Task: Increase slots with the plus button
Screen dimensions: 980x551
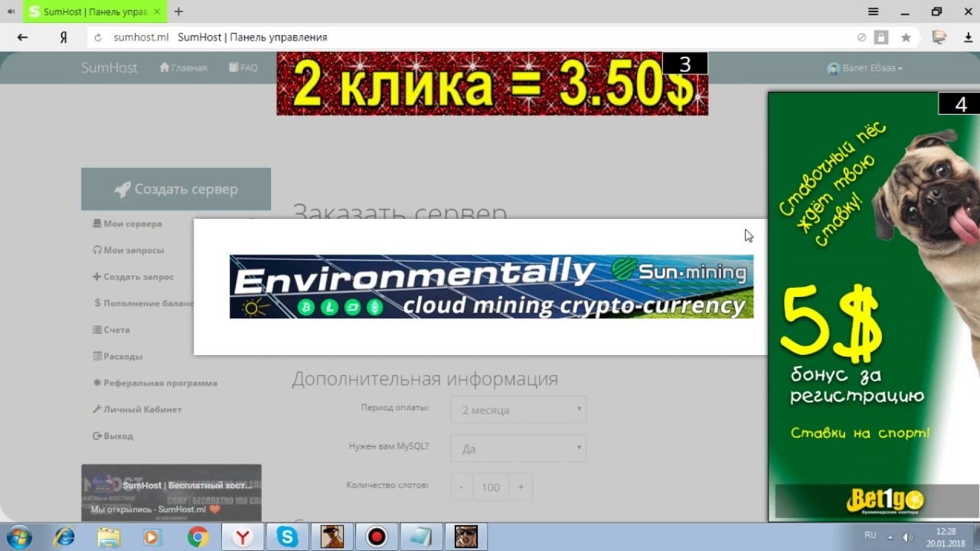Action: 521,487
